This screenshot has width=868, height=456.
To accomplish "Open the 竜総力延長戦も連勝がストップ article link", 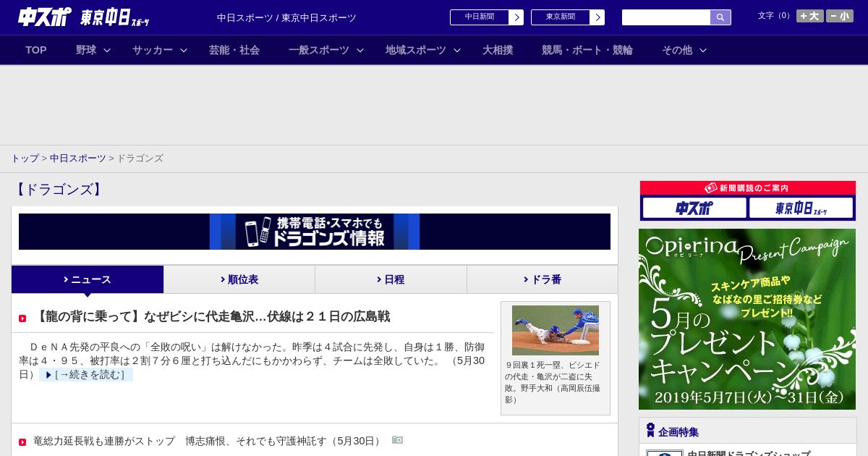I will [208, 441].
